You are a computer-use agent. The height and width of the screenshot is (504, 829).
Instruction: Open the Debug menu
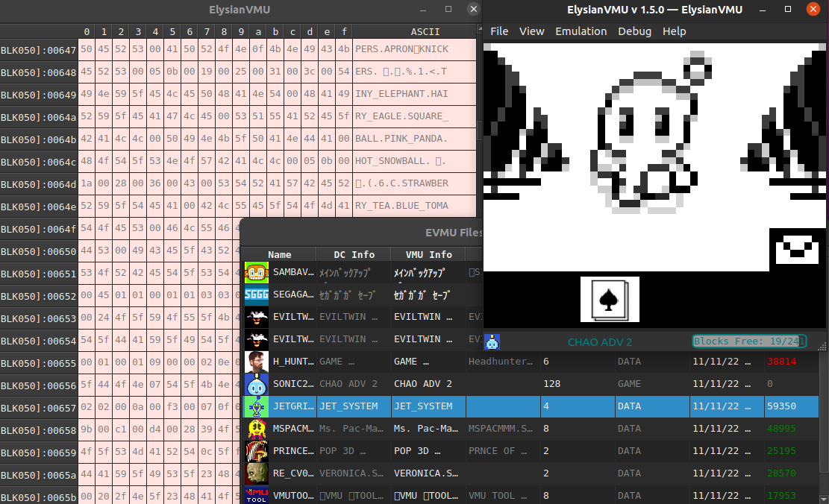[x=634, y=31]
